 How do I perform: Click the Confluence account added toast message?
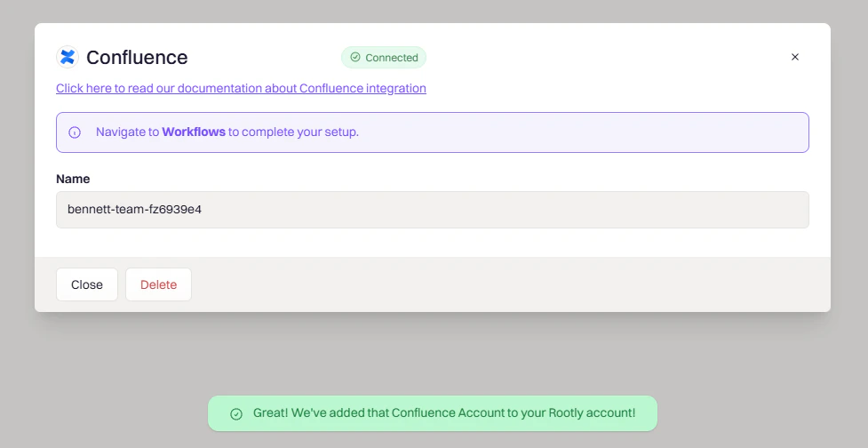point(433,413)
